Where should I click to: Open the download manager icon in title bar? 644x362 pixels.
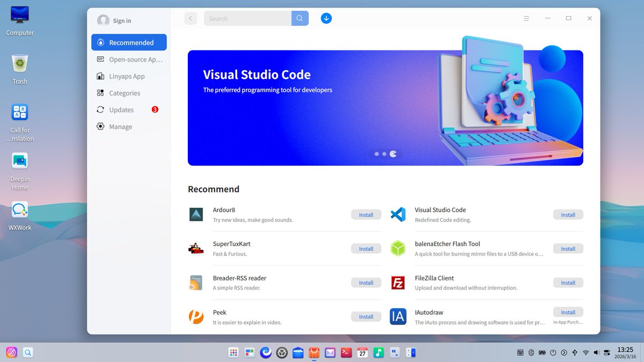(326, 18)
